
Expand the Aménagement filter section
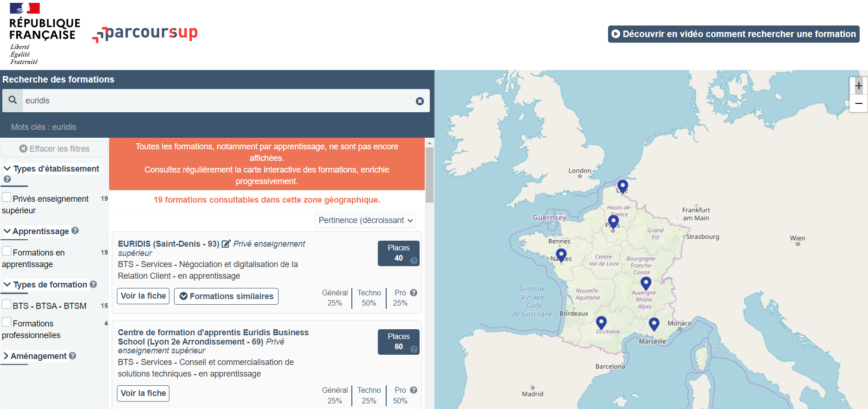[35, 356]
